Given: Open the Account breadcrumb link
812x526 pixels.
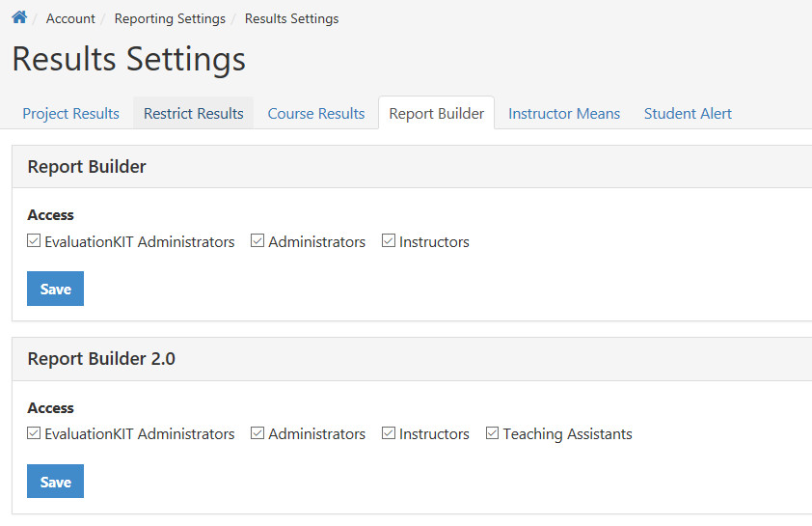Looking at the screenshot, I should pos(70,18).
